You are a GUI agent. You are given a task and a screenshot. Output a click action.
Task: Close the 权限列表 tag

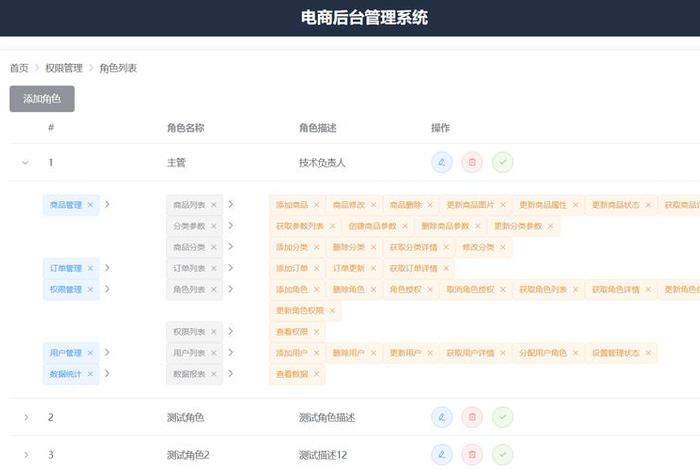(x=213, y=332)
